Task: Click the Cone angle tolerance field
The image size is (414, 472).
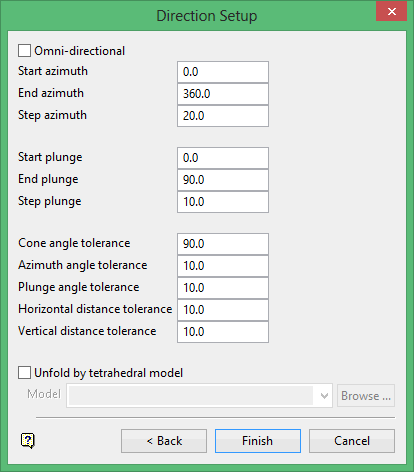Action: pyautogui.click(x=223, y=244)
